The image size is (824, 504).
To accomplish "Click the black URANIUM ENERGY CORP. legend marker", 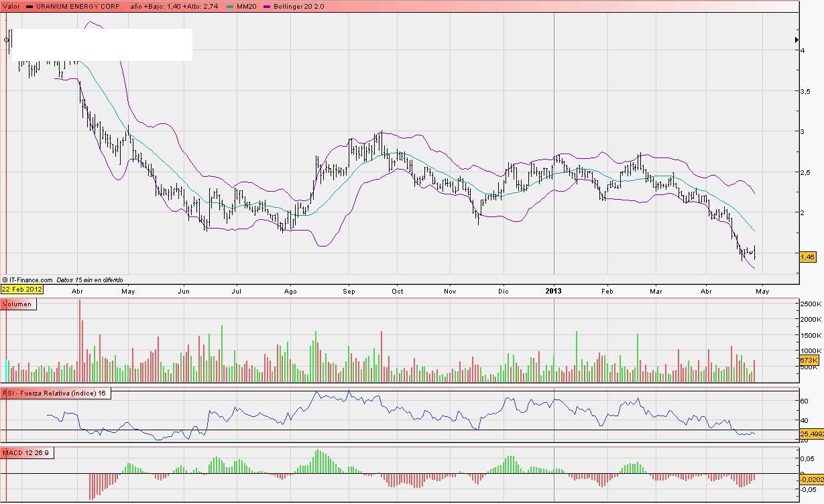I will click(30, 6).
